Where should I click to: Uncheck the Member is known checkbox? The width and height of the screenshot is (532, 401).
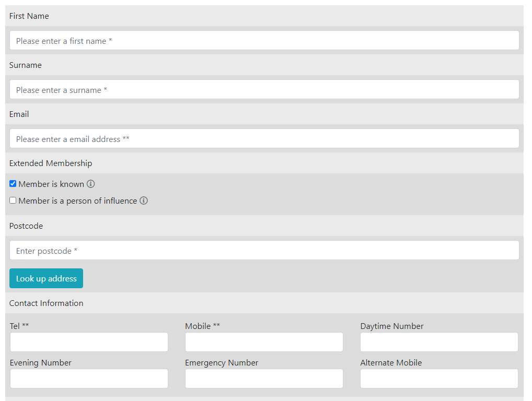13,184
